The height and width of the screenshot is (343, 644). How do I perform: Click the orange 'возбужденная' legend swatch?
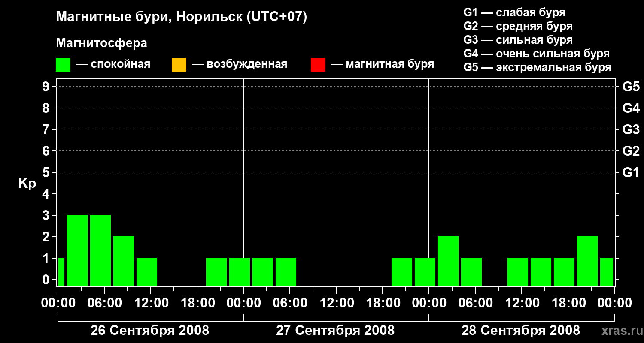[x=179, y=65]
